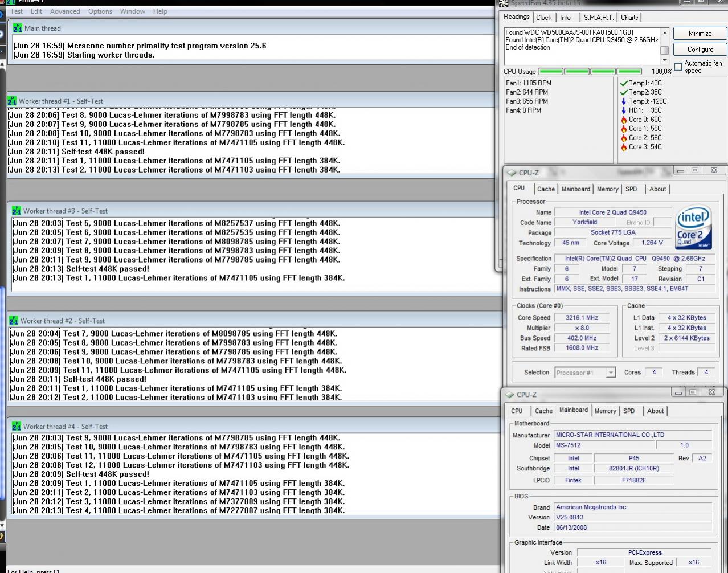This screenshot has height=573, width=728.
Task: Open the SPD tab in lower CPU-Z window
Action: tap(629, 411)
